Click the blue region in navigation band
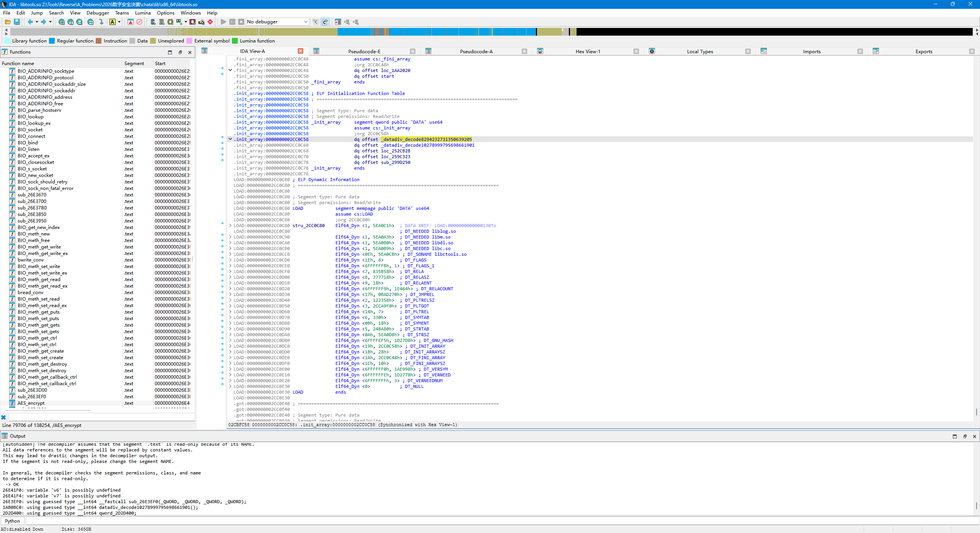The width and height of the screenshot is (980, 533). [436, 32]
